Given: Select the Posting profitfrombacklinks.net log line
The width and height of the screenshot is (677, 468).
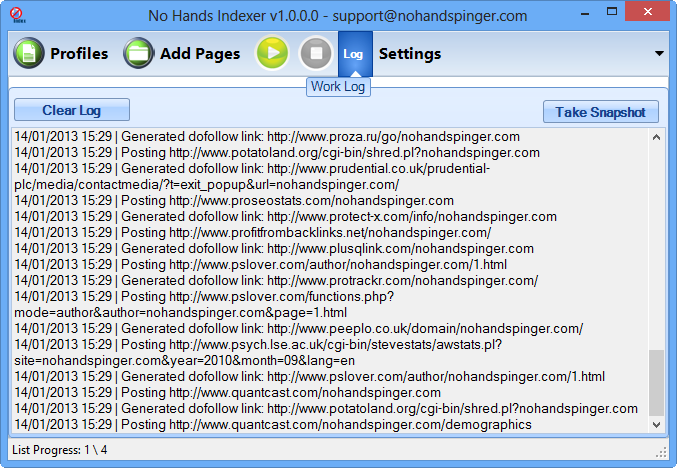Looking at the screenshot, I should [253, 232].
